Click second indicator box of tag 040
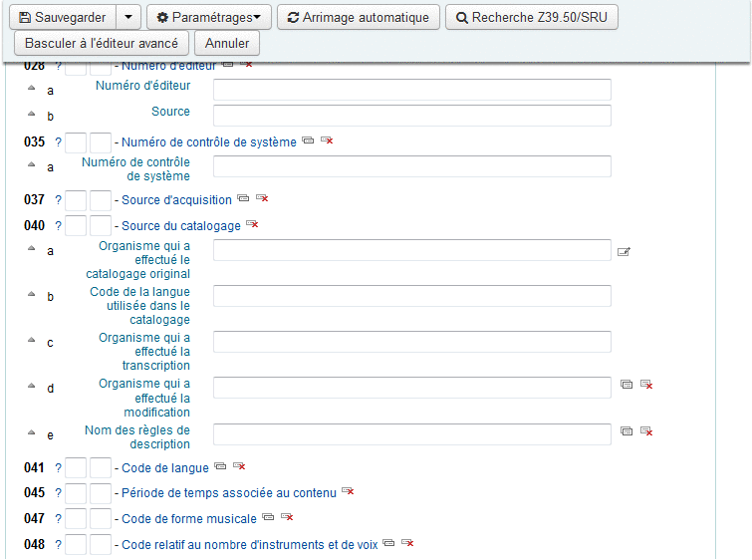The image size is (752, 560). point(101,225)
